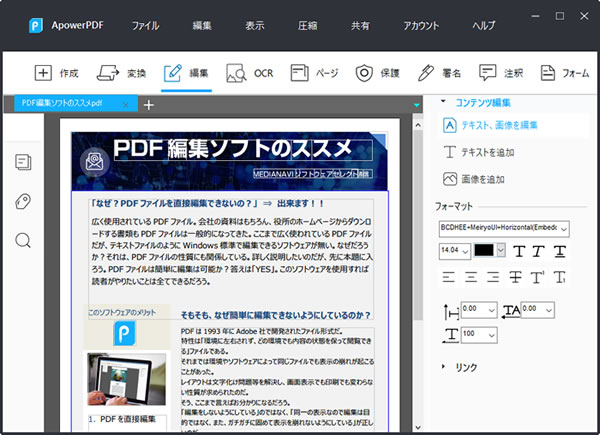Open the page thumbnails sidebar panel
600x435 pixels.
[23, 162]
